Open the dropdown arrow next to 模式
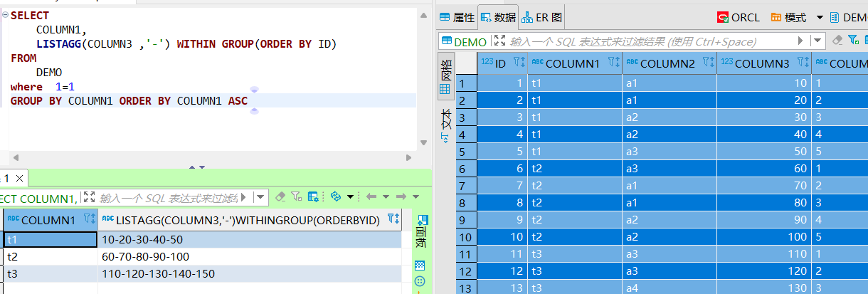 pos(819,18)
